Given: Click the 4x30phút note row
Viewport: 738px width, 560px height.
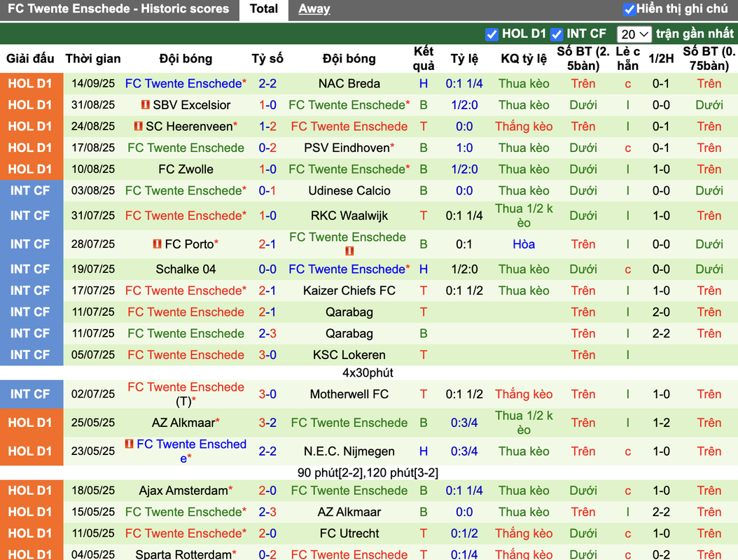Looking at the screenshot, I should 368,372.
